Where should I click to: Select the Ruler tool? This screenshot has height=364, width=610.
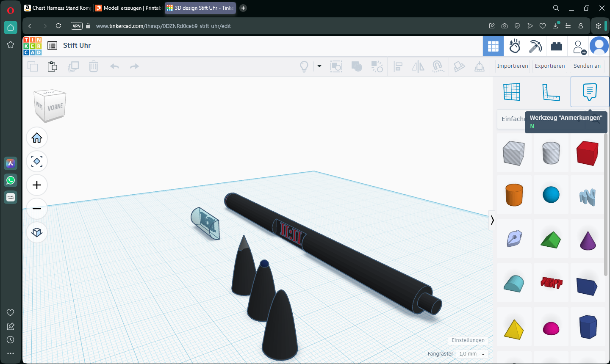click(x=551, y=92)
